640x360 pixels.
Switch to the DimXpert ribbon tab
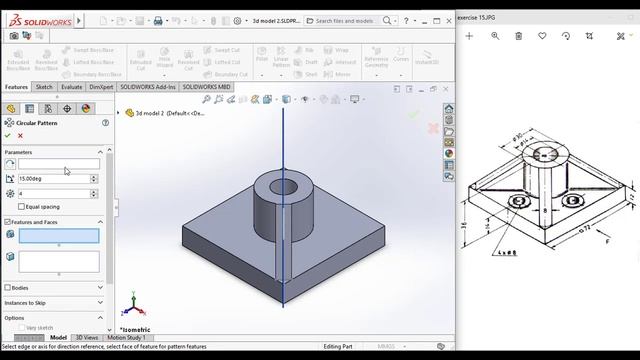(x=101, y=87)
